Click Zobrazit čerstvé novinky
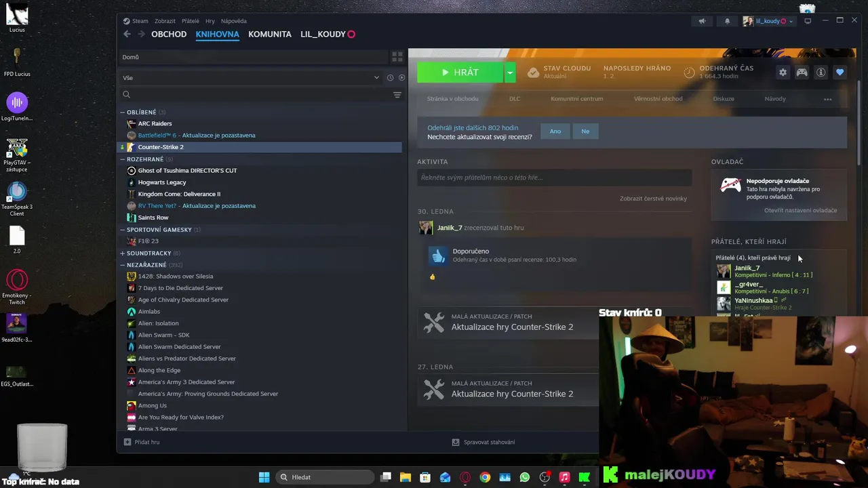The image size is (868, 488). [x=653, y=199]
